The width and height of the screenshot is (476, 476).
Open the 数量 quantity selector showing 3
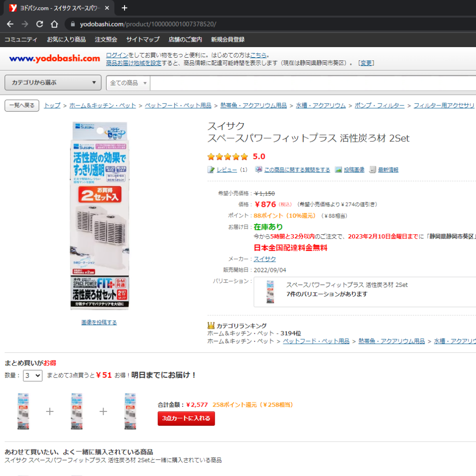33,376
